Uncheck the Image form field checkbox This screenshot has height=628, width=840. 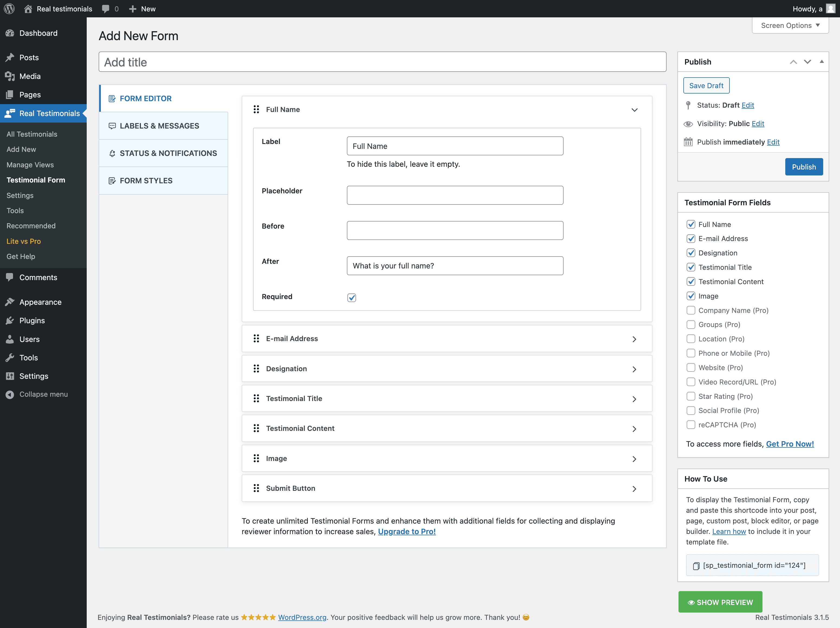(691, 296)
